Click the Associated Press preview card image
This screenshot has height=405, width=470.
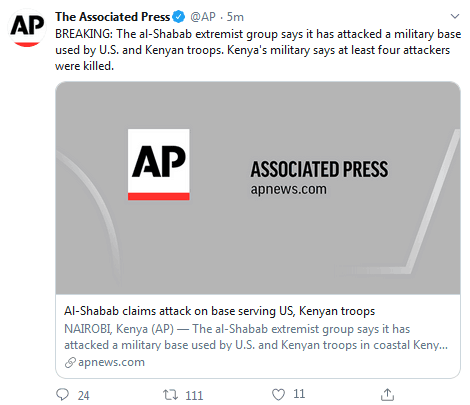[258, 188]
